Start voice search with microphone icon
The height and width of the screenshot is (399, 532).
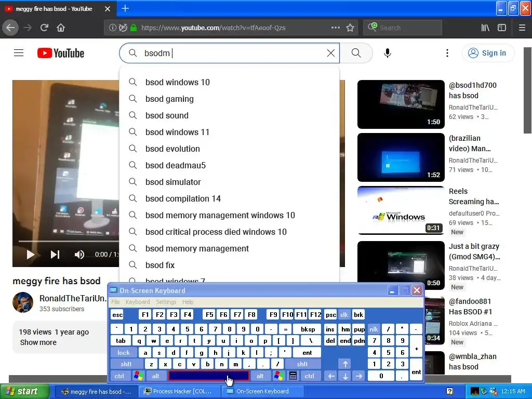pos(388,53)
